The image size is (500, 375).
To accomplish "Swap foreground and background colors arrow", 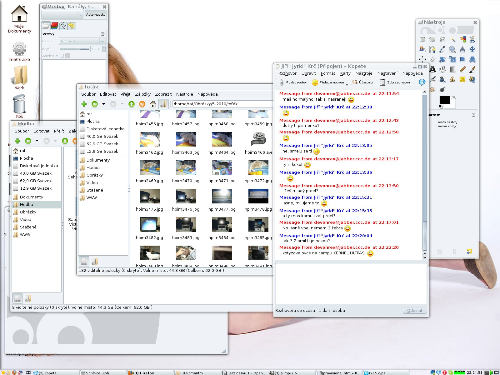I will pyautogui.click(x=453, y=97).
